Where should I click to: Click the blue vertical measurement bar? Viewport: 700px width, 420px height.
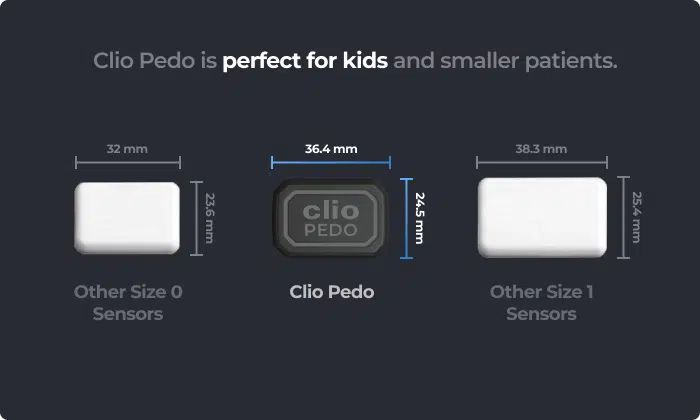tap(406, 218)
